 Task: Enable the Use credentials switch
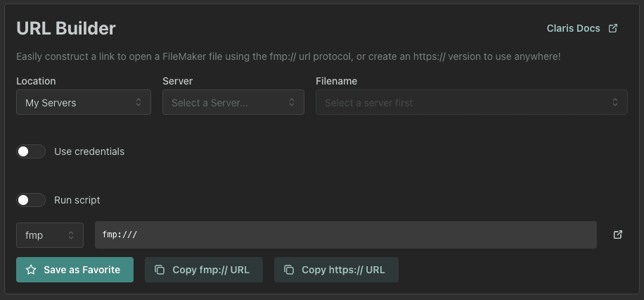31,151
